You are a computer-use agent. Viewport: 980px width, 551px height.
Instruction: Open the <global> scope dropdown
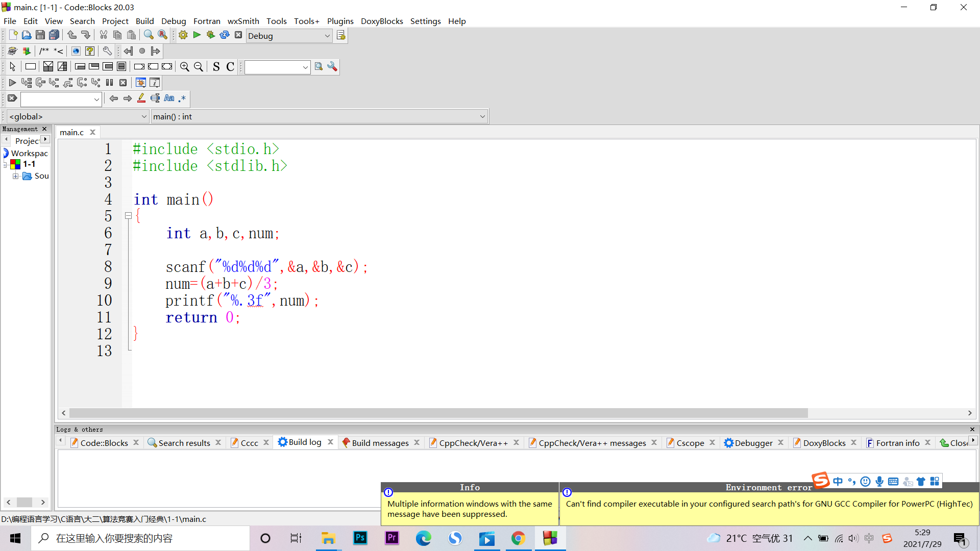coord(78,116)
